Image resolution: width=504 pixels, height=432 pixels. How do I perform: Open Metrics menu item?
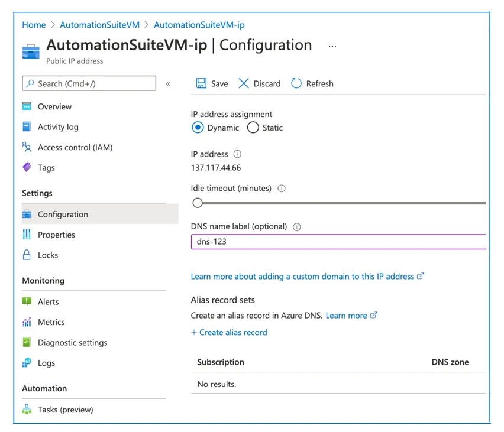click(x=51, y=322)
